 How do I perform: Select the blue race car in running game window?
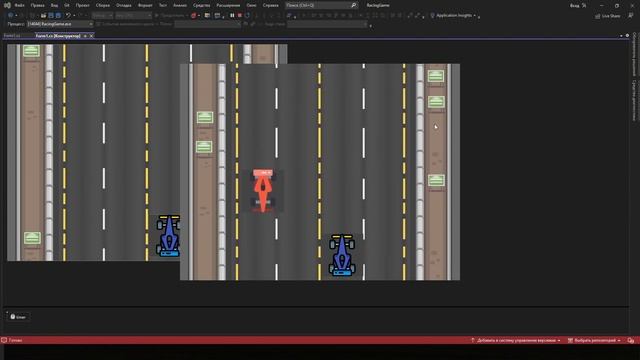coord(342,255)
